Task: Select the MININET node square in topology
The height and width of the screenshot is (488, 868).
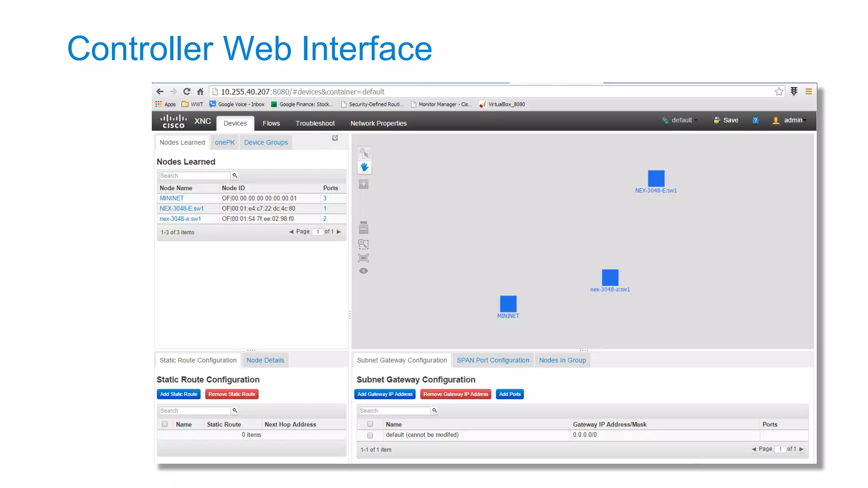Action: [508, 304]
